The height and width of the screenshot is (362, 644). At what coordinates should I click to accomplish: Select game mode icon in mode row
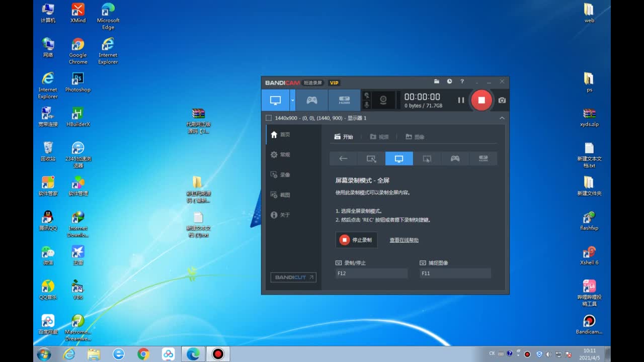click(x=455, y=158)
